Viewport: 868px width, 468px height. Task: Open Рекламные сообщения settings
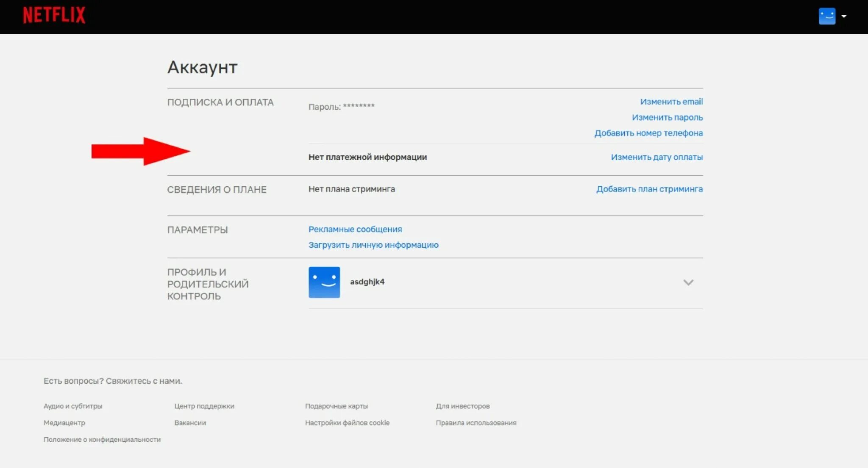click(x=355, y=229)
